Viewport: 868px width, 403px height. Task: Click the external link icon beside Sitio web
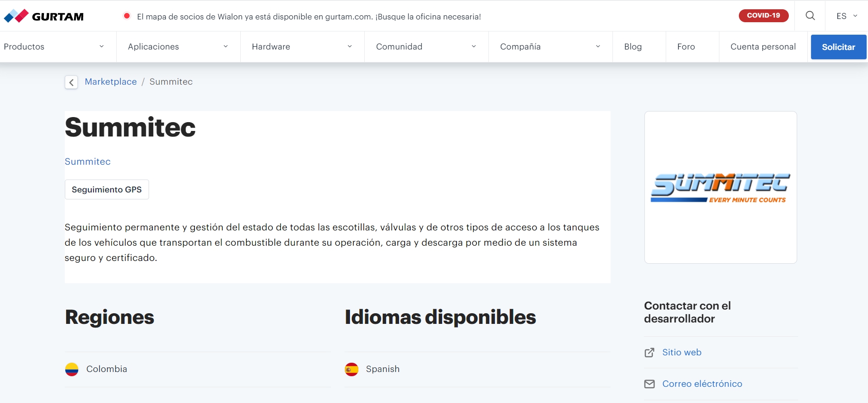tap(649, 353)
